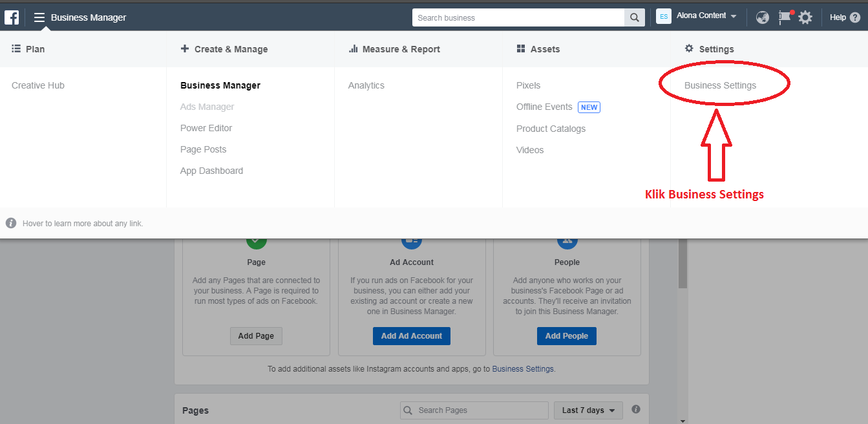Click the Pages section heading
This screenshot has height=424, width=868.
pyautogui.click(x=195, y=410)
